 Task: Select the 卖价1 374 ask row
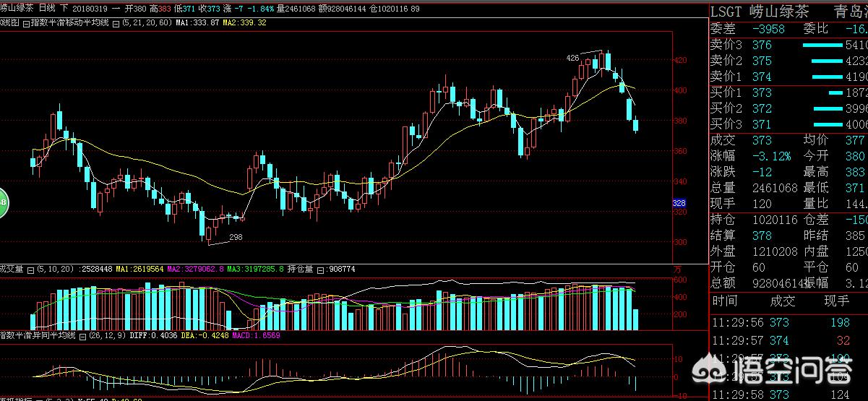788,77
